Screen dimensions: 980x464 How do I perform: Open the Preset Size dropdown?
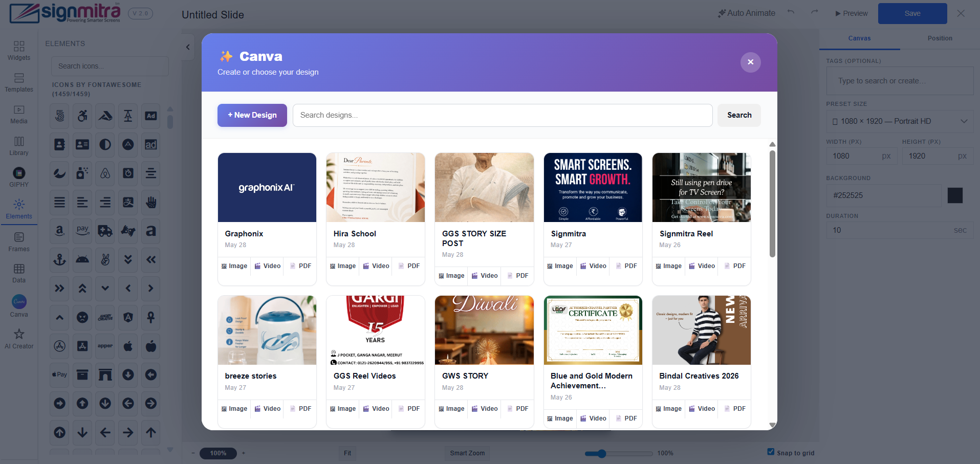900,122
